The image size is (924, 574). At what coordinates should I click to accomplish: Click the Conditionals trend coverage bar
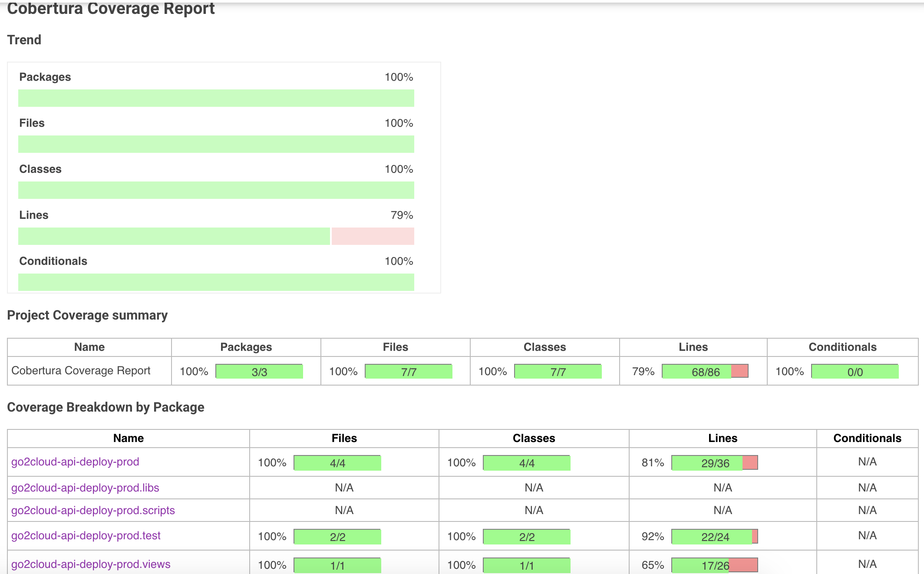click(216, 282)
